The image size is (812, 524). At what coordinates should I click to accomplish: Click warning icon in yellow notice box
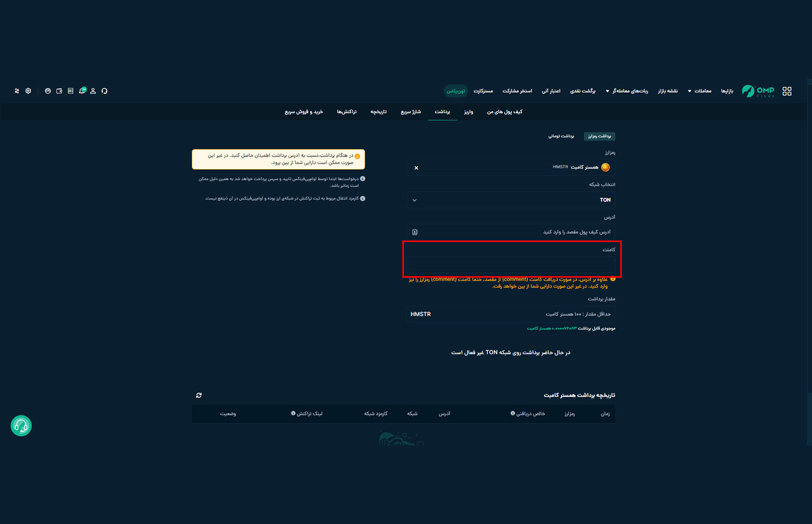click(x=357, y=156)
